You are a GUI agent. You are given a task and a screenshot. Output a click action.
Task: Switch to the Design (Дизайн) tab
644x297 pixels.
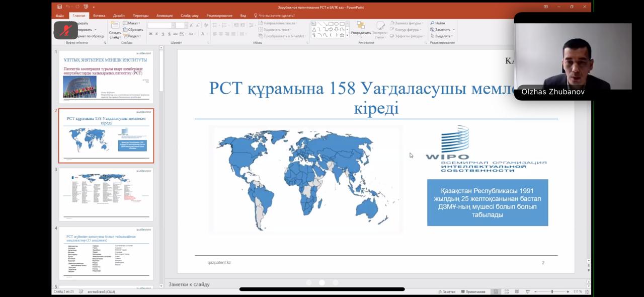click(119, 16)
